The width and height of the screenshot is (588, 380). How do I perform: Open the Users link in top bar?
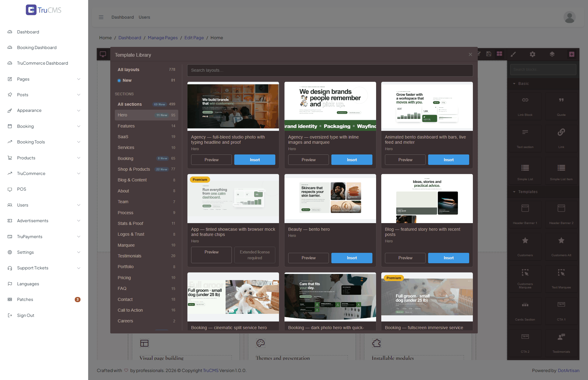click(x=144, y=17)
